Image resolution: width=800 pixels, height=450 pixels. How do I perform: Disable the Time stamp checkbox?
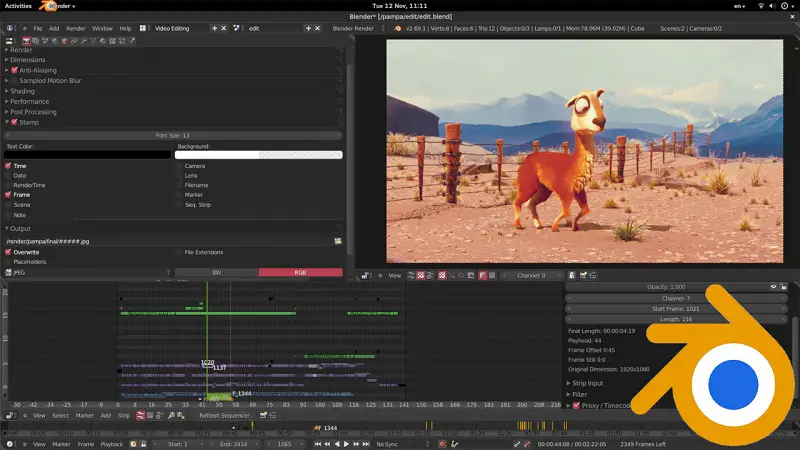point(9,166)
